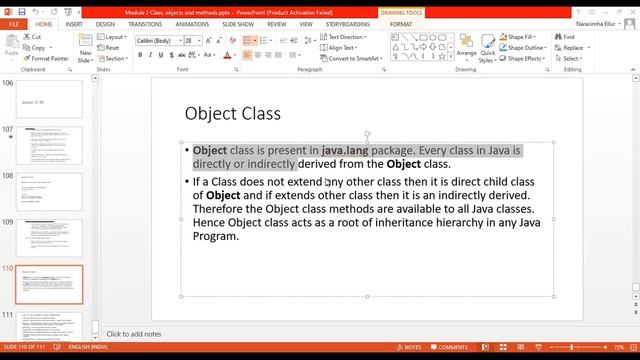
Task: Open the Shape Effects dropdown
Action: 523,58
